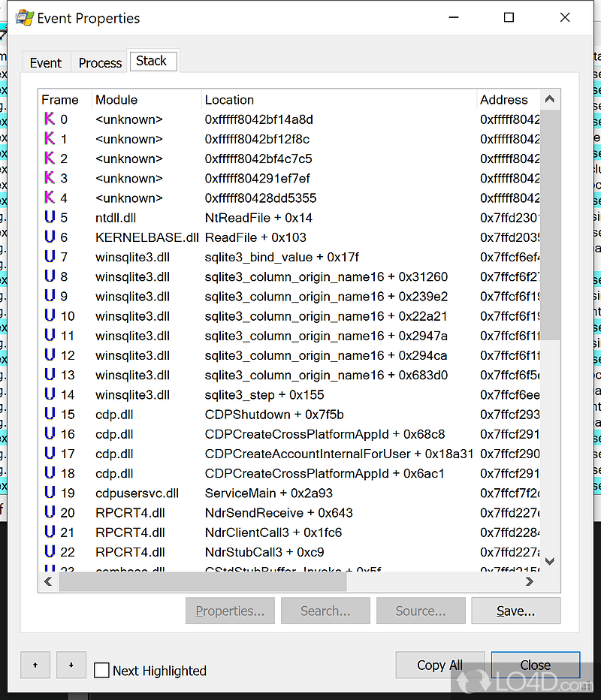Screen dimensions: 601x700
Task: Click location 'NdrClientCall3 + 0x1fc6'
Action: 273,533
